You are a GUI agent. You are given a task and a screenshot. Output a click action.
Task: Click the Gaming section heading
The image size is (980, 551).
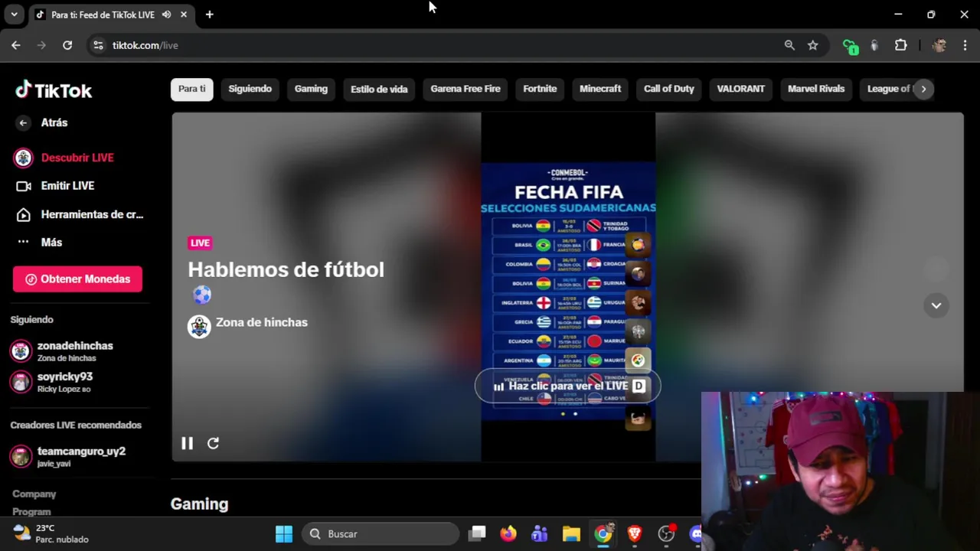199,504
